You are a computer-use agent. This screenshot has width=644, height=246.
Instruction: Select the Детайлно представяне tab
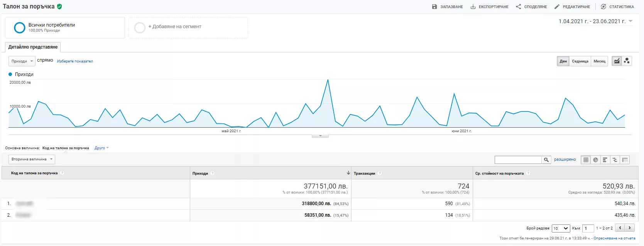tap(33, 47)
